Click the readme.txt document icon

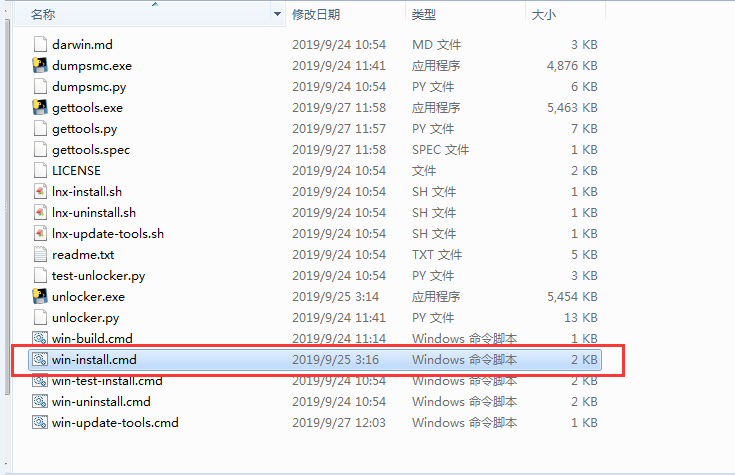click(x=40, y=255)
